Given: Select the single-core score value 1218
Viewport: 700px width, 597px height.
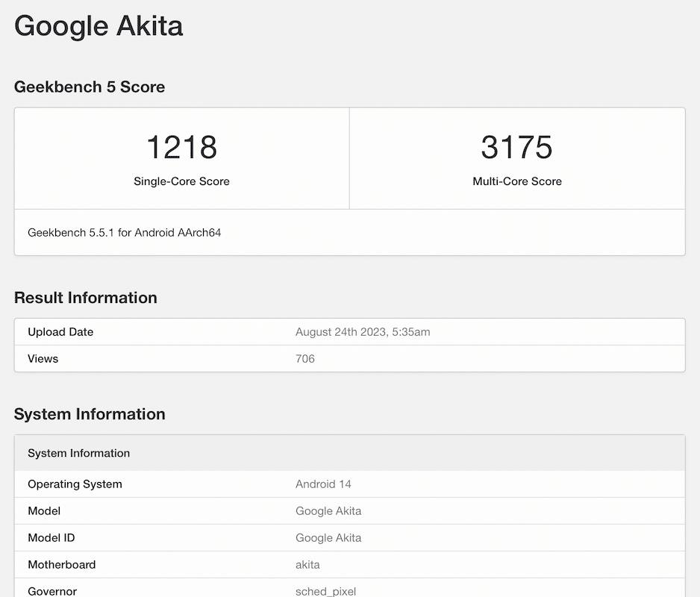Looking at the screenshot, I should click(181, 147).
